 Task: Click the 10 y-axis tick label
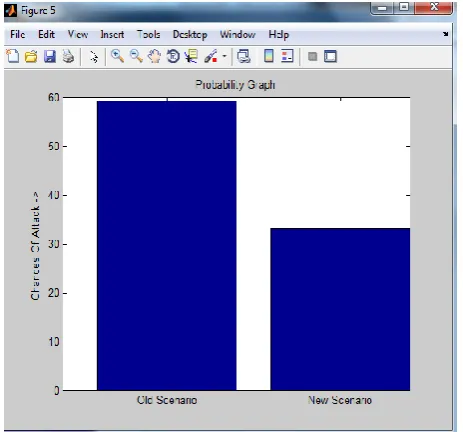(x=54, y=342)
